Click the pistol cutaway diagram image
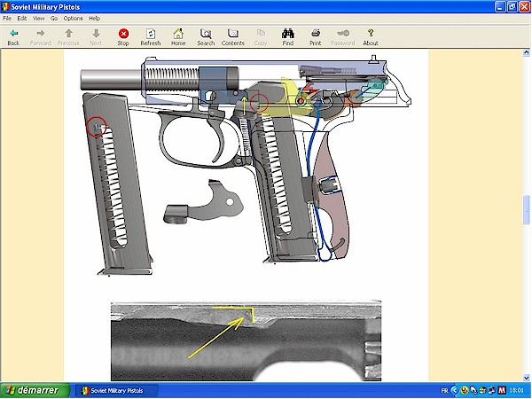Image resolution: width=532 pixels, height=399 pixels. click(246, 166)
